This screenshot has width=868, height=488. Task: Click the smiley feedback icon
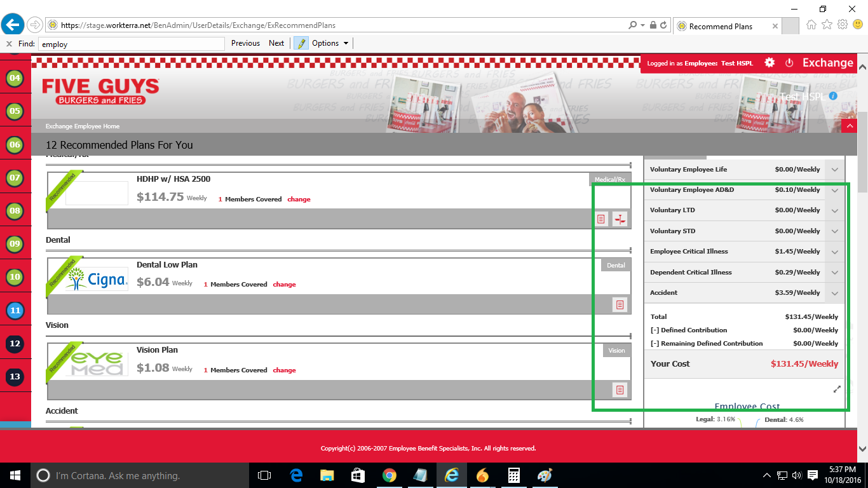(858, 25)
